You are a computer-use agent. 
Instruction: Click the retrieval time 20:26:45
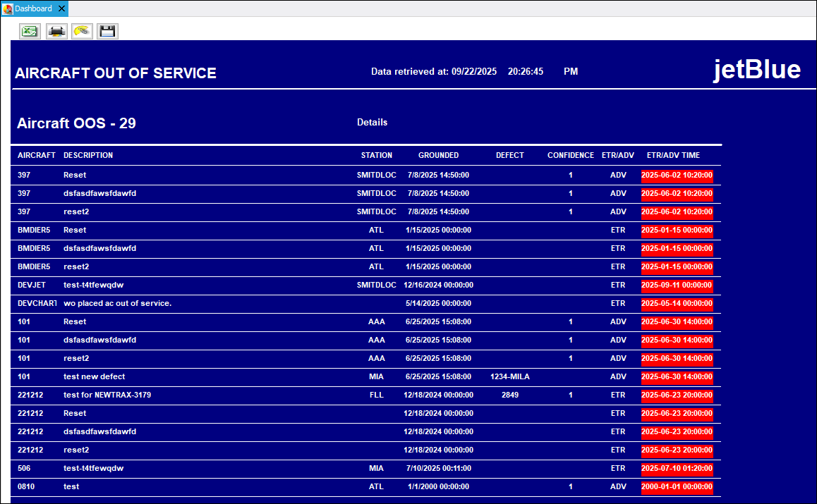coord(526,72)
